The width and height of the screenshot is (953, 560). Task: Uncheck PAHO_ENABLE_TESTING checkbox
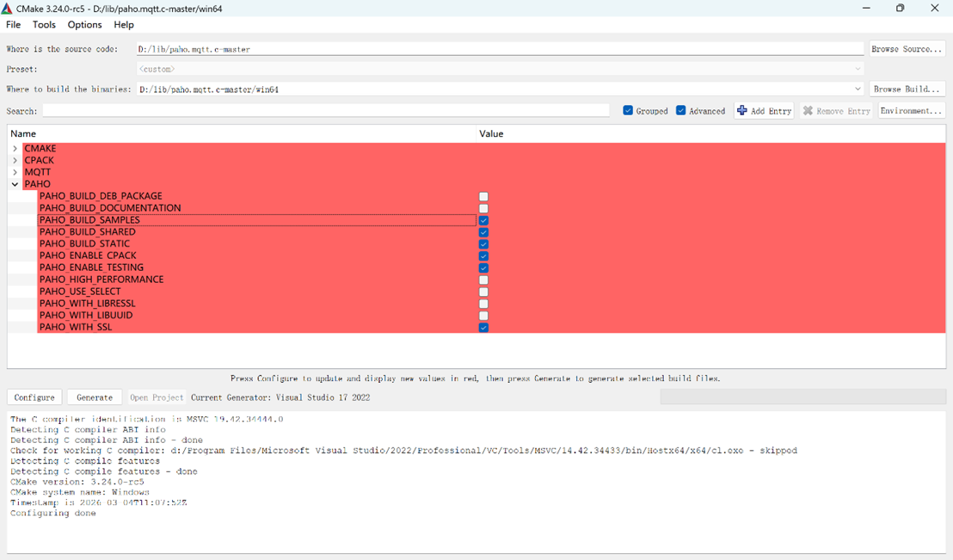click(483, 268)
